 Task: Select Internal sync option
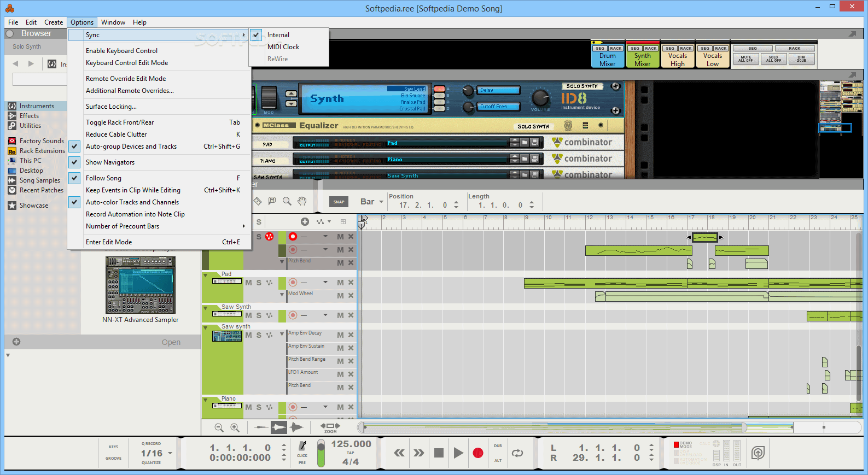coord(289,35)
